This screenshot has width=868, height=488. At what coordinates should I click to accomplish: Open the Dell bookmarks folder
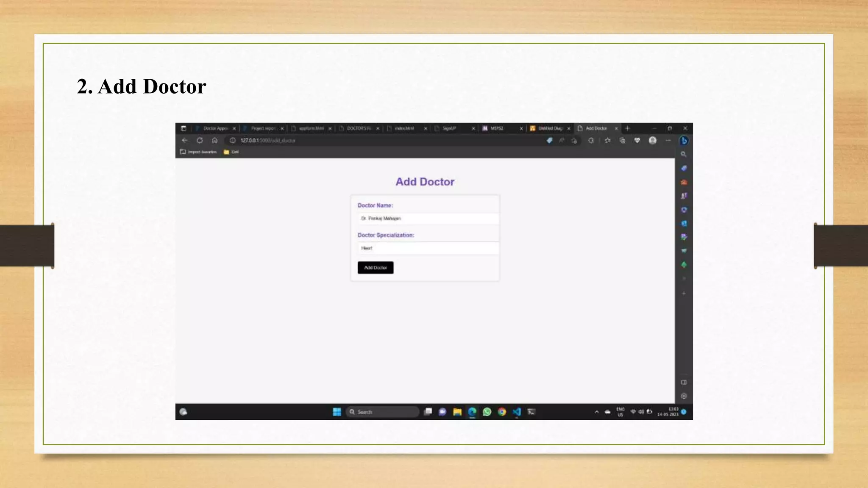[231, 152]
